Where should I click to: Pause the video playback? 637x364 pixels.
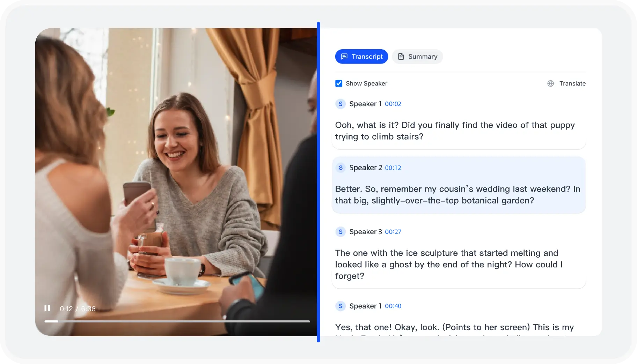[x=47, y=308]
